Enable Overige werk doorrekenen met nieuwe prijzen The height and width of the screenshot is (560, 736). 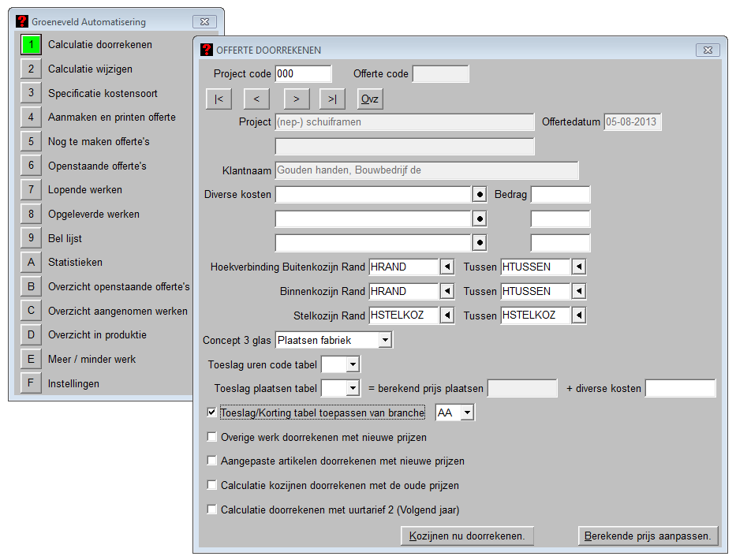pyautogui.click(x=211, y=437)
